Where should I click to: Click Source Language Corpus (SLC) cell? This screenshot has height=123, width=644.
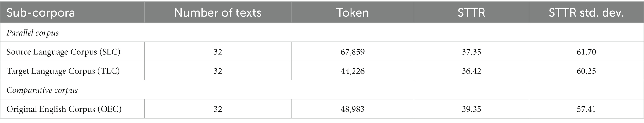click(72, 52)
